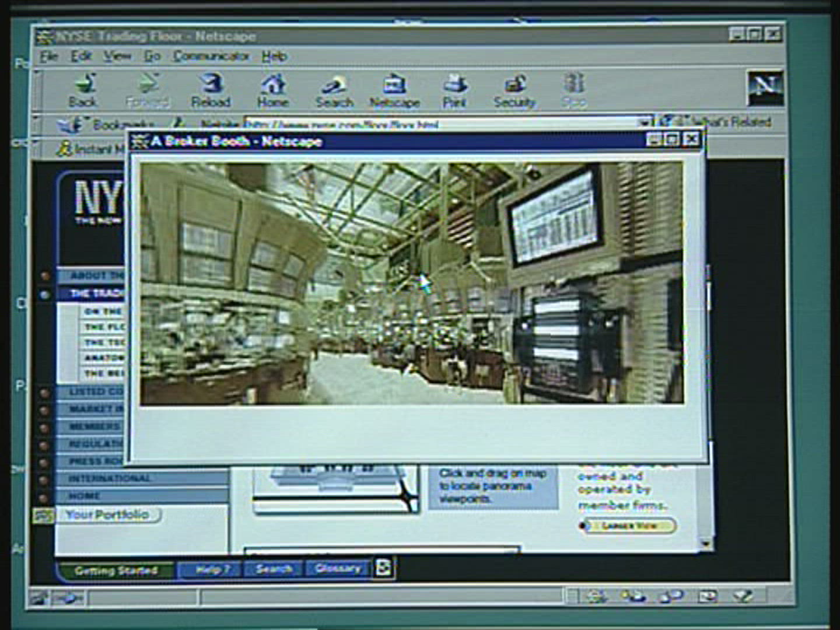The height and width of the screenshot is (630, 840).
Task: Open the File menu
Action: click(x=49, y=56)
